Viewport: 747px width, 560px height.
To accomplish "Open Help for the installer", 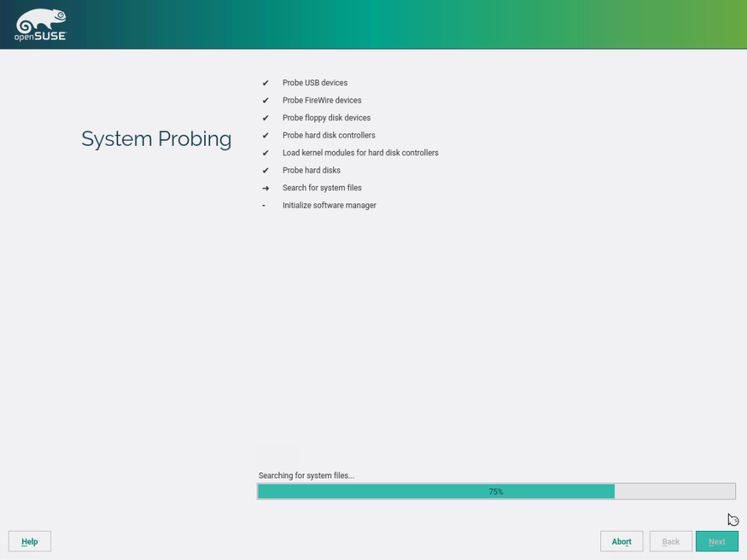I will point(29,541).
